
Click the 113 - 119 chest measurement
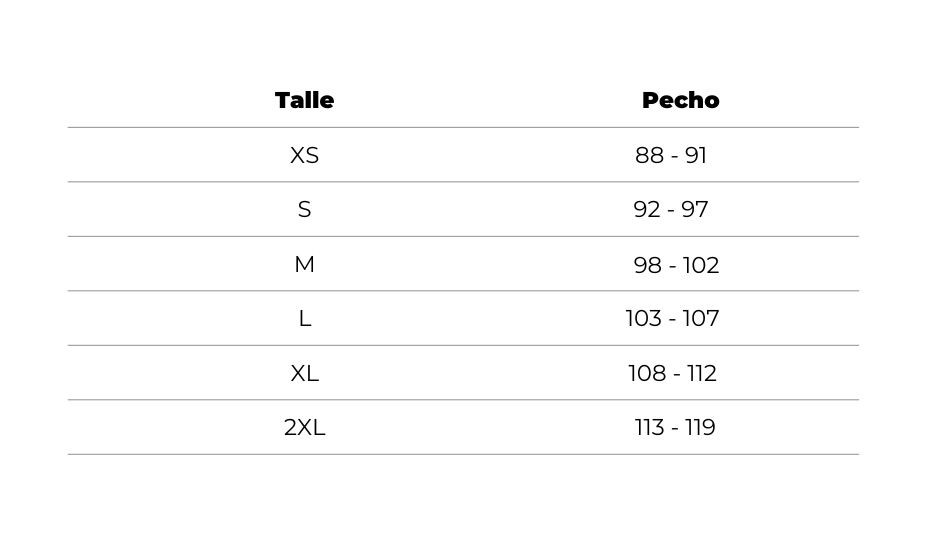tap(675, 428)
